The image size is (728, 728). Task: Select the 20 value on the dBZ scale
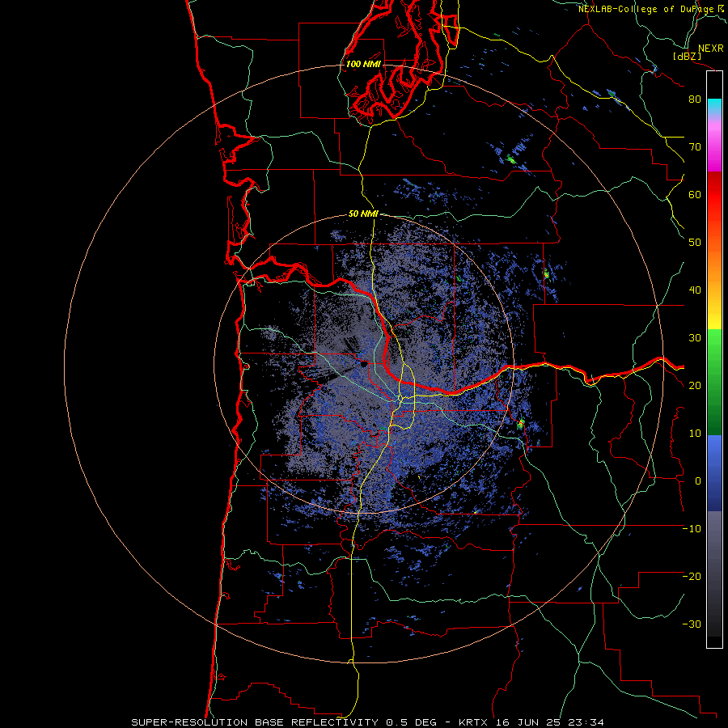click(695, 386)
